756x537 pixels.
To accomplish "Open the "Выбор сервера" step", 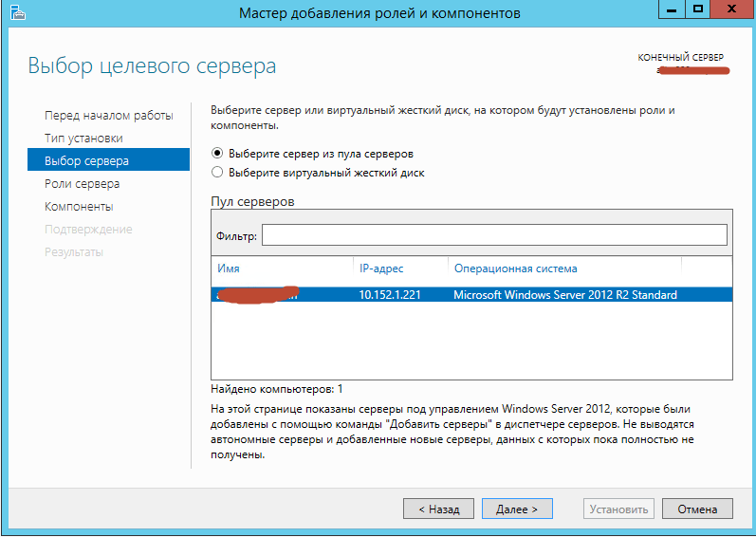I will (x=108, y=160).
